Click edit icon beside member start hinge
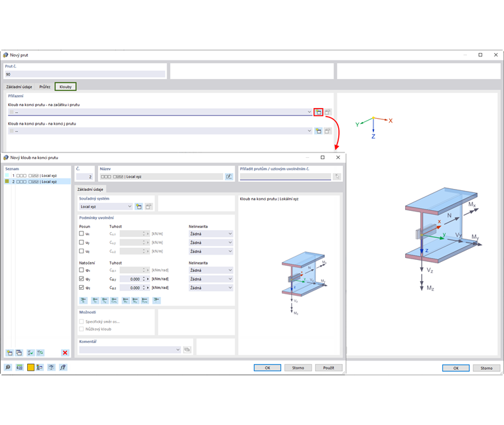The width and height of the screenshot is (504, 425). (x=328, y=112)
